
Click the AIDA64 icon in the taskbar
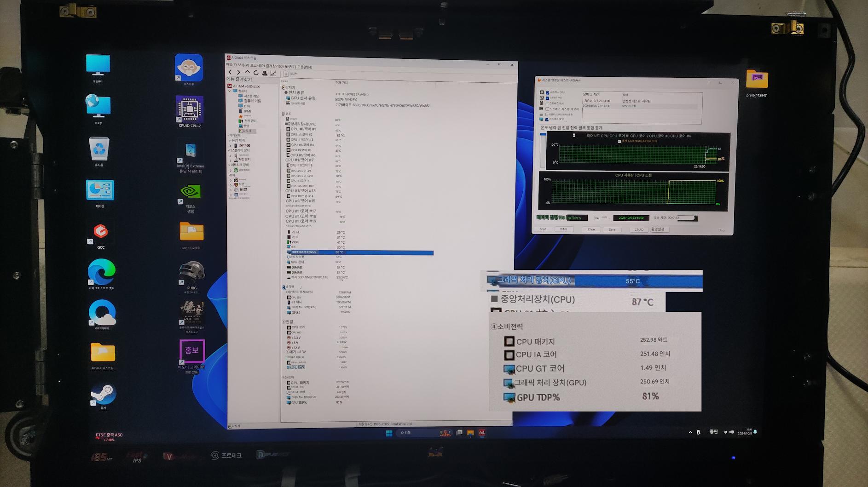coord(482,433)
